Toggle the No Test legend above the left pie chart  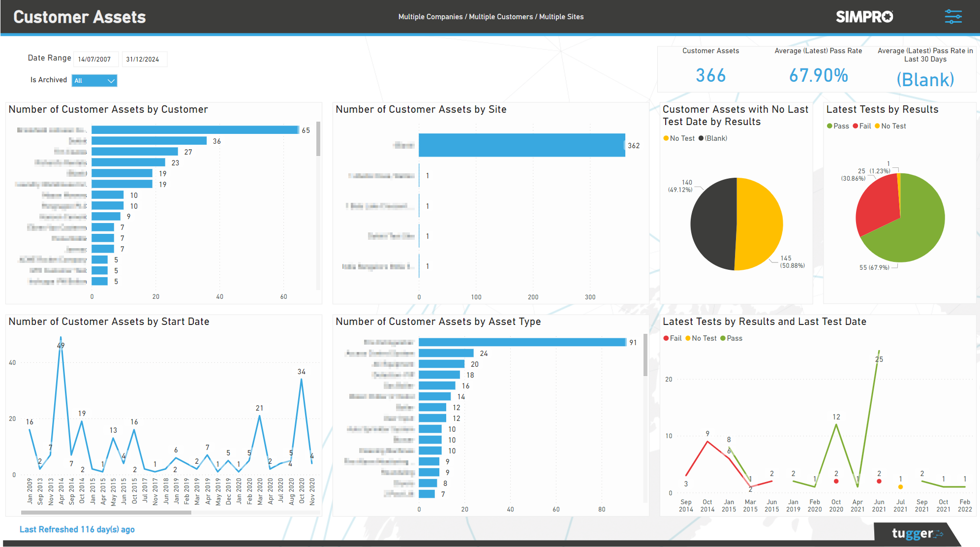click(x=667, y=138)
